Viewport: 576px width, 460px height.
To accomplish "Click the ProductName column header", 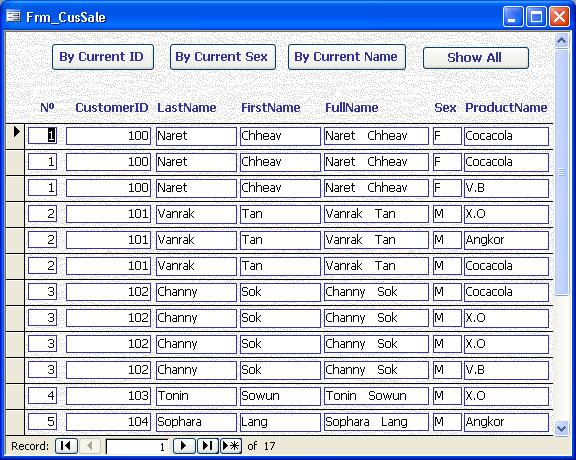I will coord(506,108).
